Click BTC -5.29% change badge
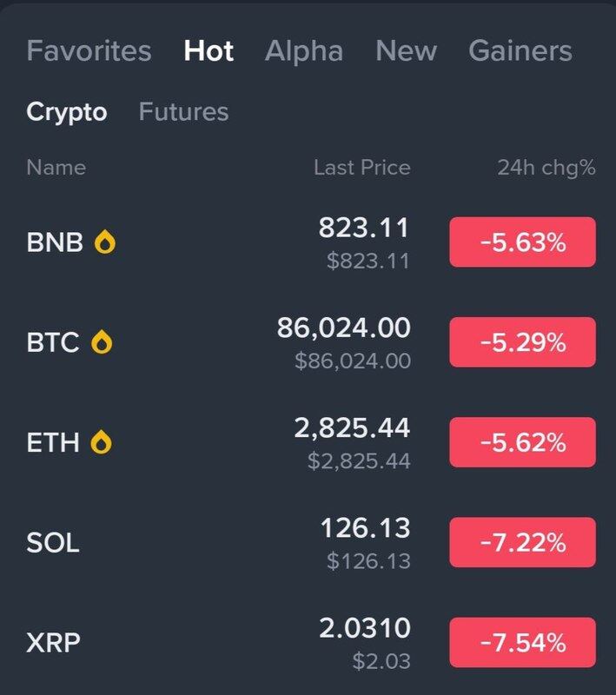The image size is (616, 695). [x=522, y=343]
